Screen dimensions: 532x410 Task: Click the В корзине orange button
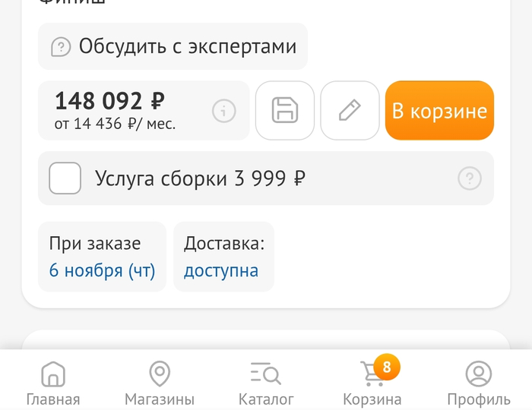(439, 110)
